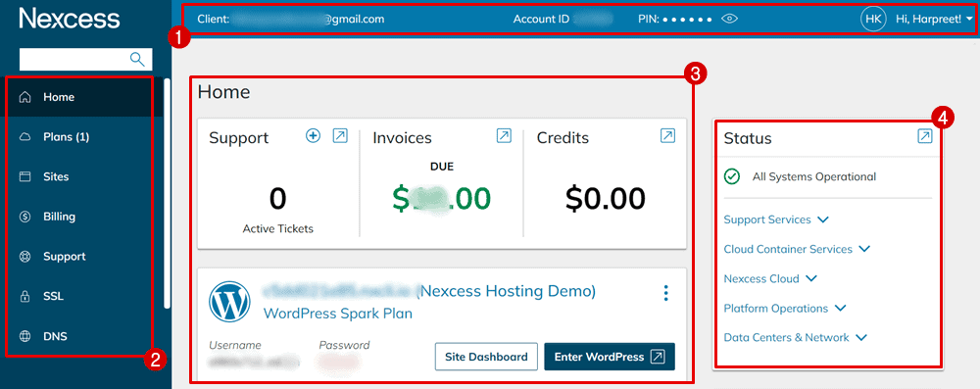Expand Data Centers & Network status
980x389 pixels.
(x=795, y=338)
